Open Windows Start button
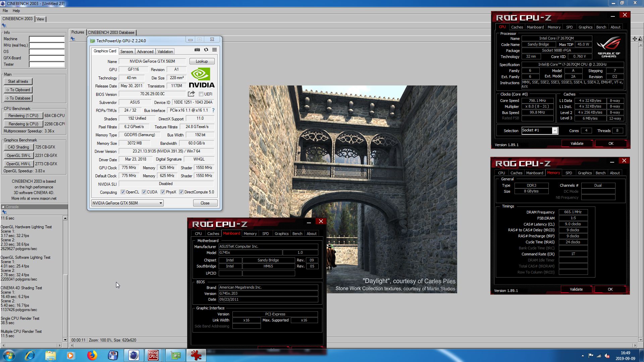644x362 pixels. pos(9,355)
